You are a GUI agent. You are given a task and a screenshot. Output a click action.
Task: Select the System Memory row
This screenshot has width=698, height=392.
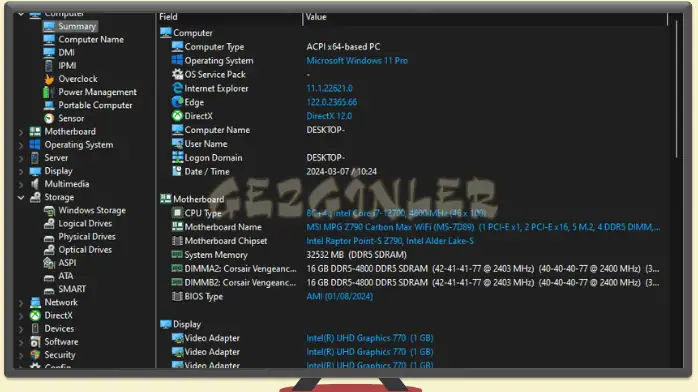pyautogui.click(x=414, y=255)
